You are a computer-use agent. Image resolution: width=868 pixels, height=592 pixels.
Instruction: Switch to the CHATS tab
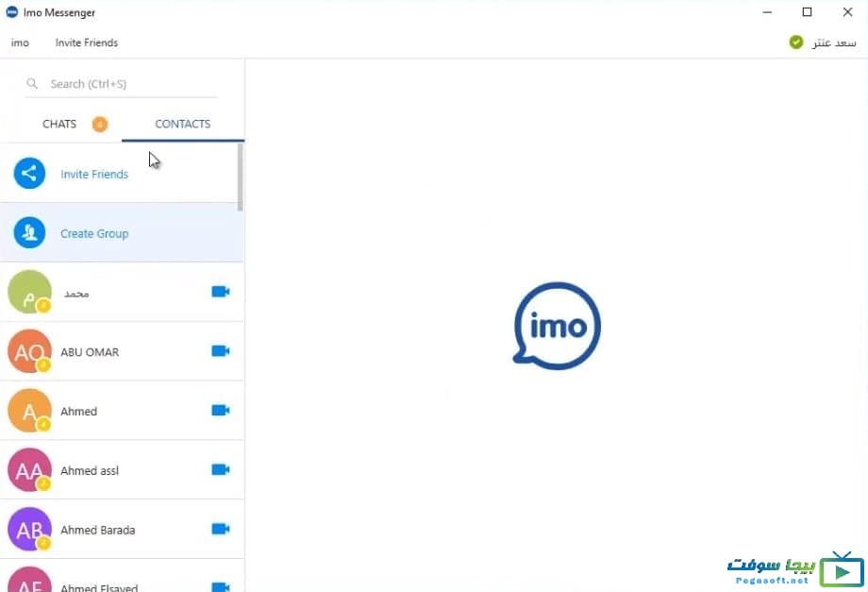59,124
